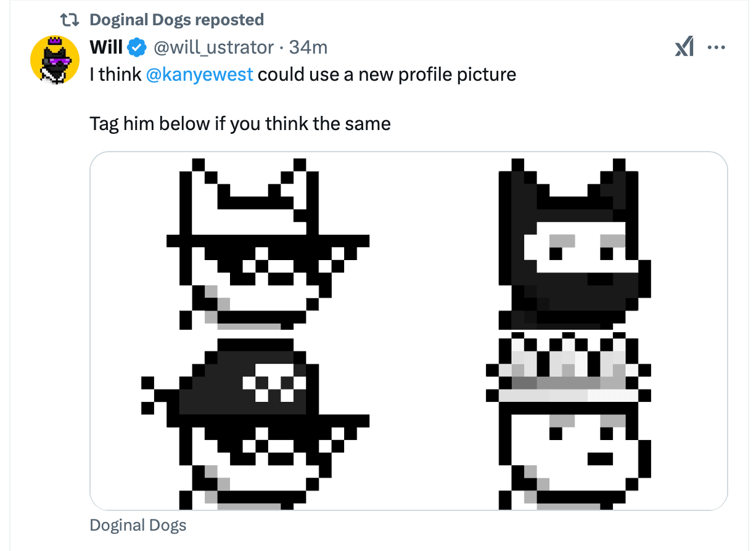Click Will's profile avatar
The height and width of the screenshot is (551, 756).
55,60
